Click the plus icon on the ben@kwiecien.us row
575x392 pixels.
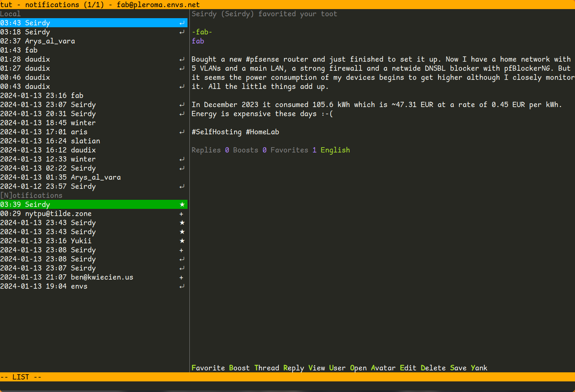pyautogui.click(x=181, y=277)
